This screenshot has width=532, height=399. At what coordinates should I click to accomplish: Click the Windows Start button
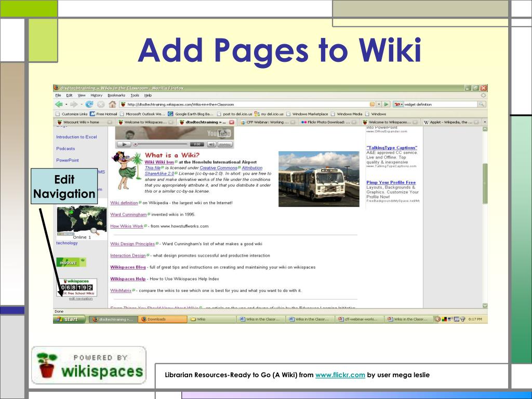pos(69,320)
